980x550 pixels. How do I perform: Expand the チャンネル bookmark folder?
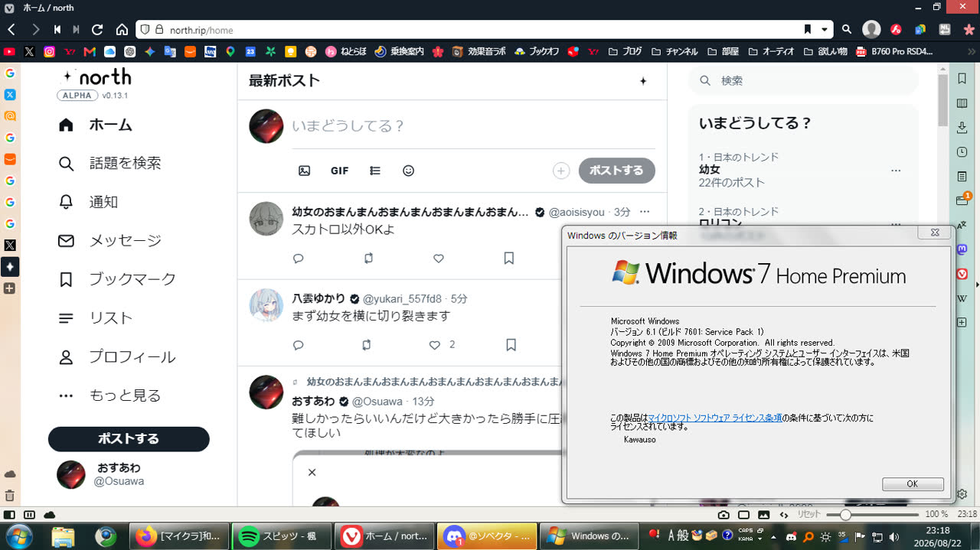(x=675, y=52)
